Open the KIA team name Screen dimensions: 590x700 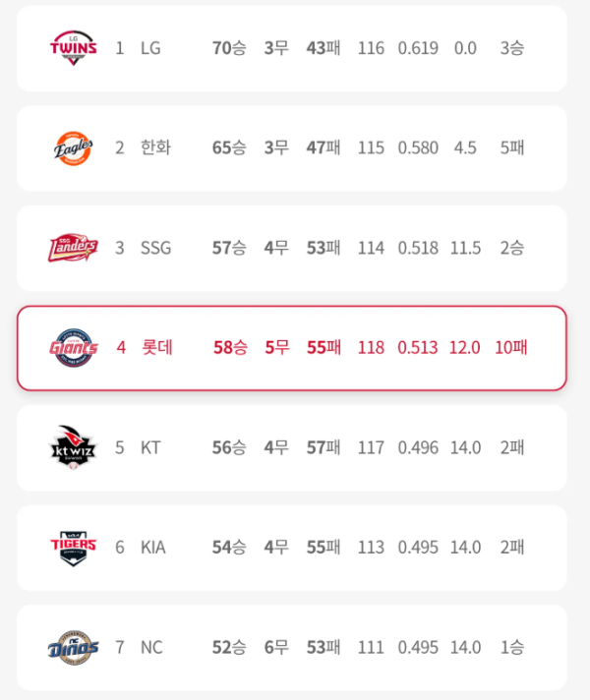click(x=153, y=548)
